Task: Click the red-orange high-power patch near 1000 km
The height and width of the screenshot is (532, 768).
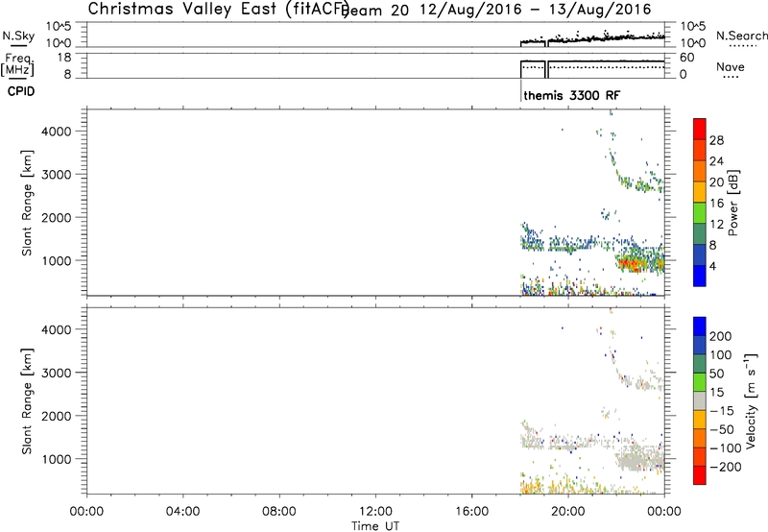Action: point(630,265)
